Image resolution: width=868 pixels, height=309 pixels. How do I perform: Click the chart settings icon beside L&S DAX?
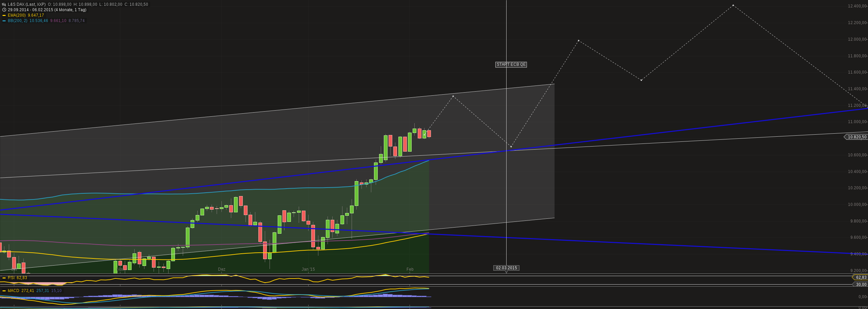[x=4, y=4]
